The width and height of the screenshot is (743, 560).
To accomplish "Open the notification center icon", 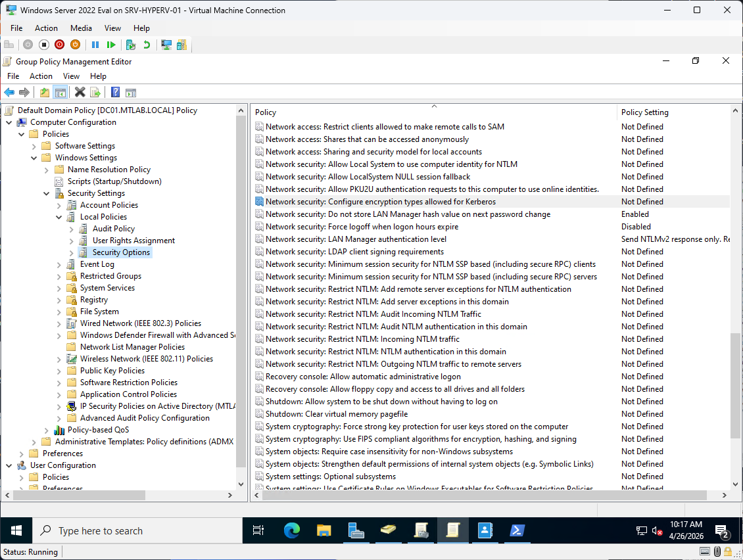I will 722,530.
